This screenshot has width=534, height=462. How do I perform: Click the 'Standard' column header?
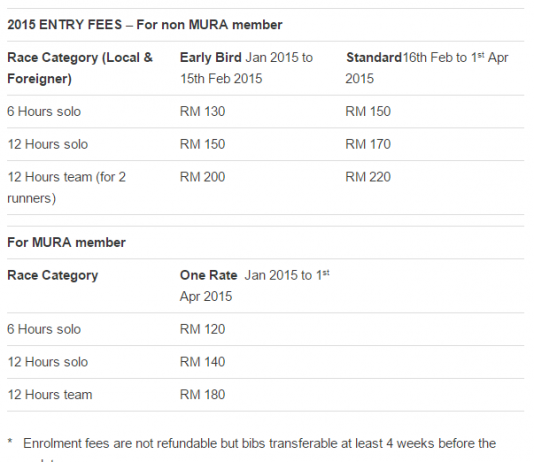(x=427, y=68)
